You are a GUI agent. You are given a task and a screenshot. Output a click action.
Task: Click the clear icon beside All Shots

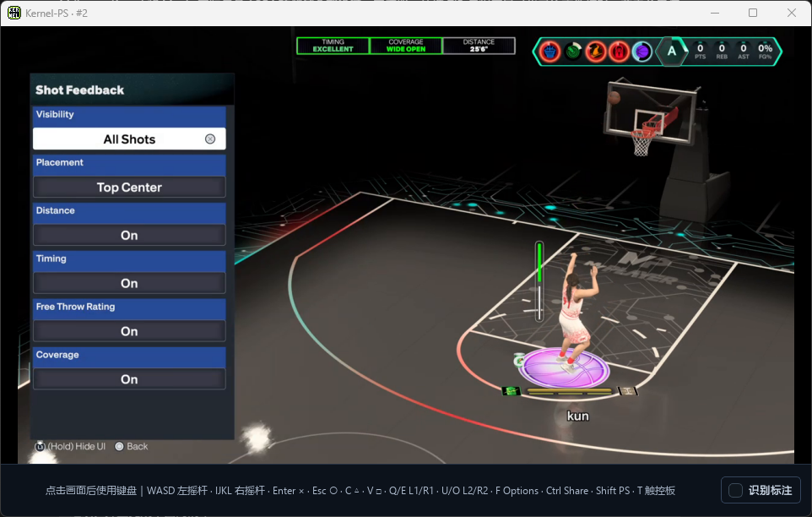tap(210, 139)
